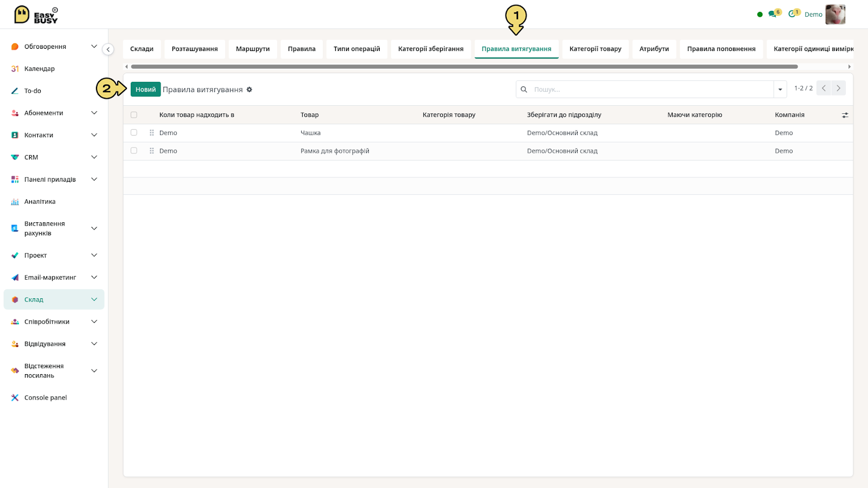The image size is (868, 488).
Task: Switch to the Атрибути tab
Action: 654,49
